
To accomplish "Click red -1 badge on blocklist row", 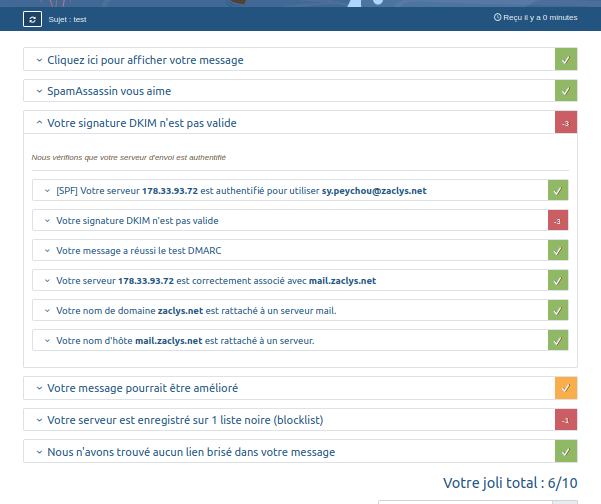I will point(566,419).
